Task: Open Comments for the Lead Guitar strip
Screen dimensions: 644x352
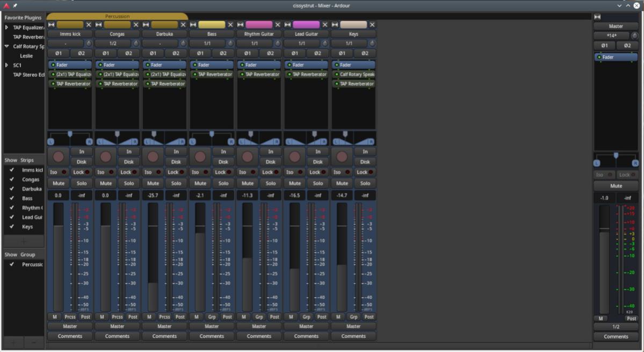Action: (x=306, y=336)
